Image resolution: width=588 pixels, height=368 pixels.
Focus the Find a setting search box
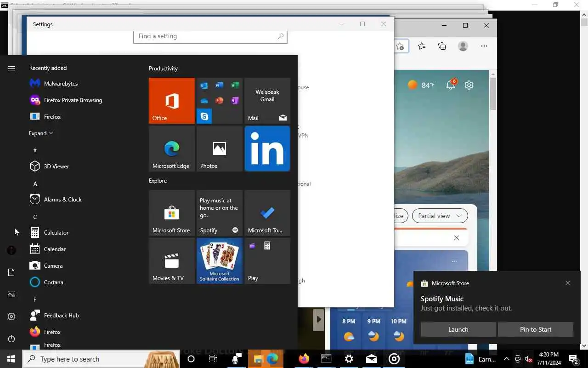210,36
